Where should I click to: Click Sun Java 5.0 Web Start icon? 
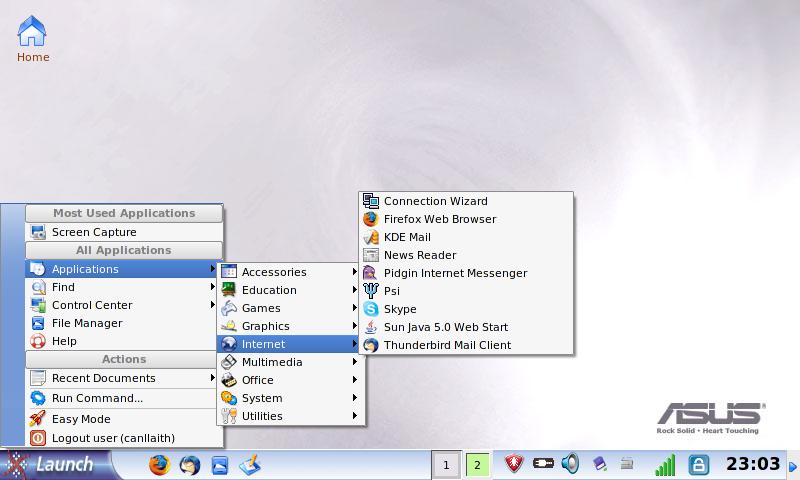click(371, 327)
